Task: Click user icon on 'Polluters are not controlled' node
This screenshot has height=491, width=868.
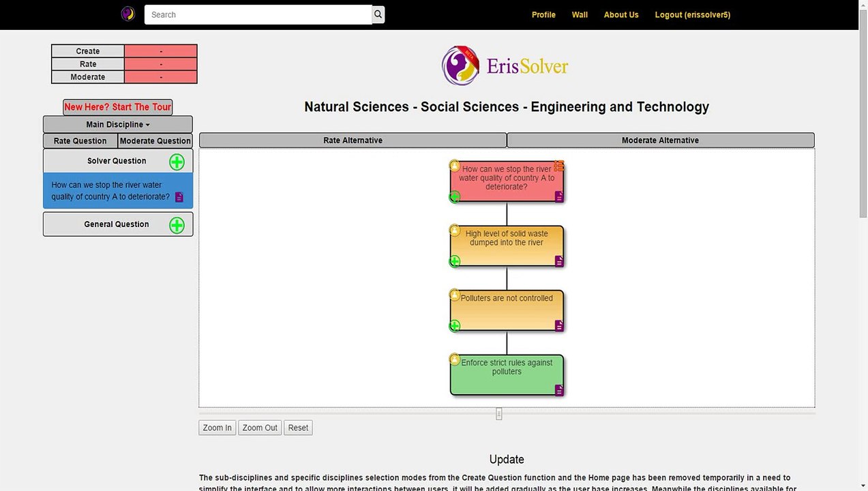Action: coord(455,295)
